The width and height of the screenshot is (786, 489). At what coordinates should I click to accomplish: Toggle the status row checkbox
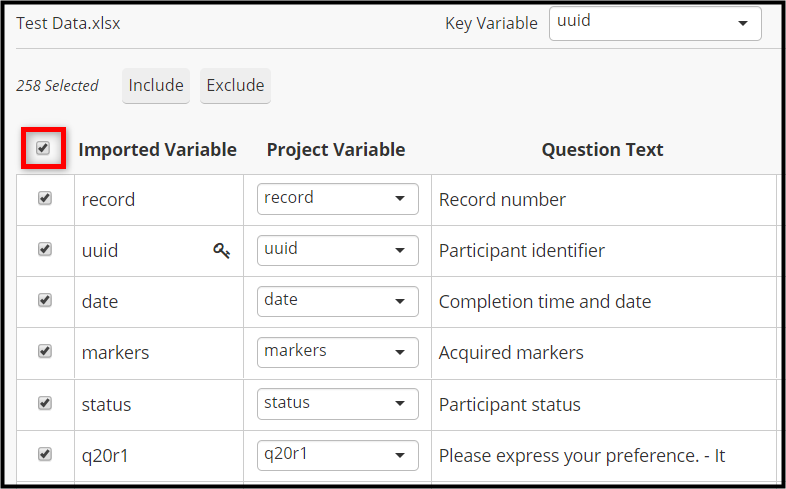click(x=45, y=403)
